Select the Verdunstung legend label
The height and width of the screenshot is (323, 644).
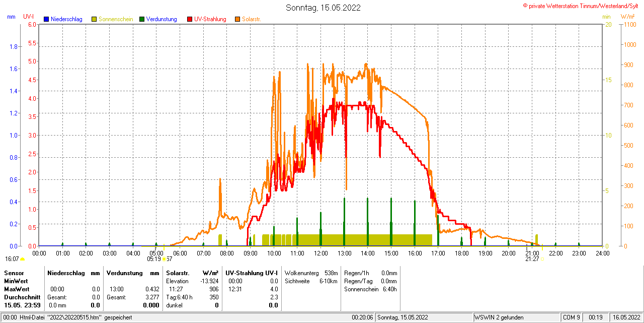coord(162,19)
